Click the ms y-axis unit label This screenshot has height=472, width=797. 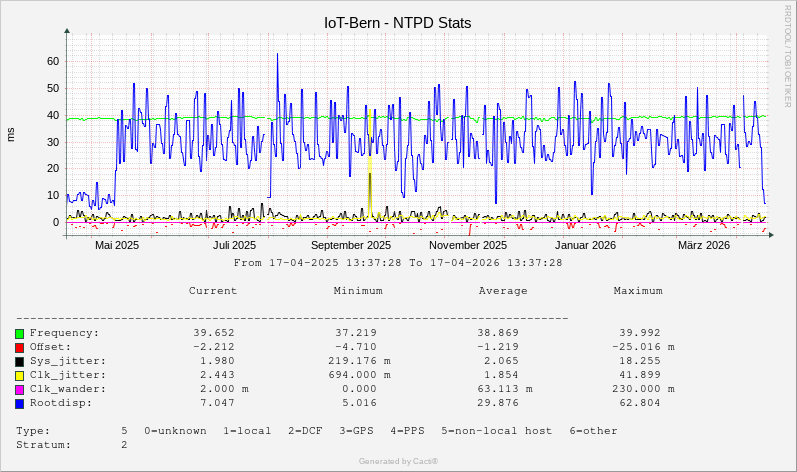[11, 133]
